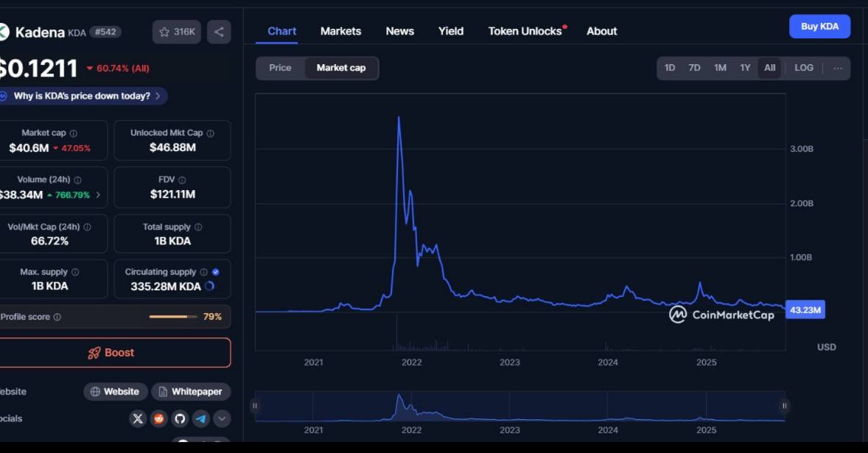Screen dimensions: 868x453
Task: Set chart range to 1M
Action: pos(720,68)
